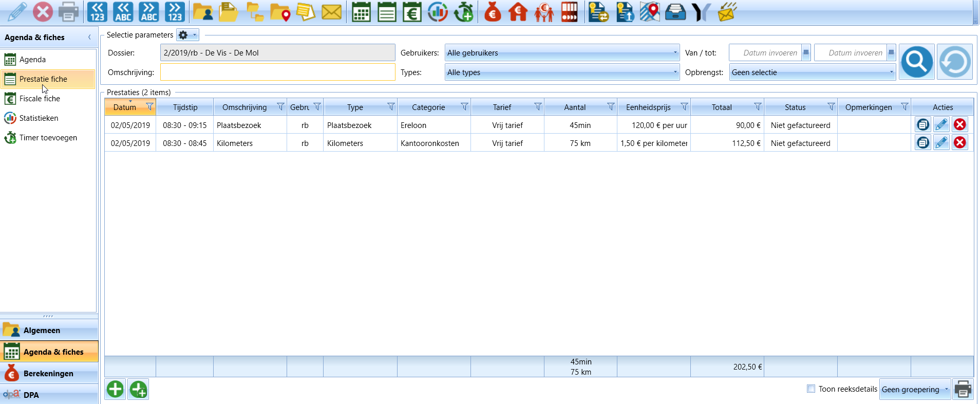Edit the Kilometers row entry

(x=941, y=142)
